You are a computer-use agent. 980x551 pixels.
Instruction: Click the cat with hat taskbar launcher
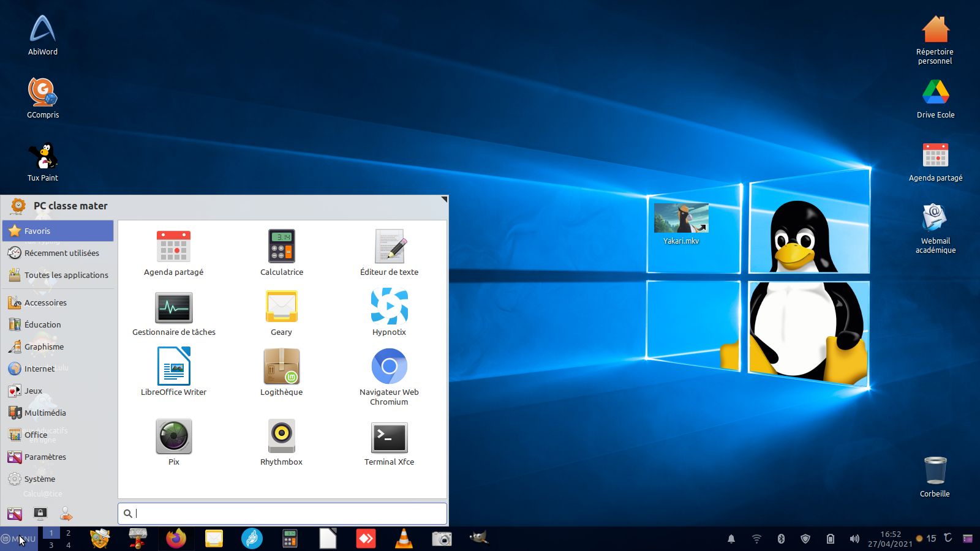pos(100,539)
